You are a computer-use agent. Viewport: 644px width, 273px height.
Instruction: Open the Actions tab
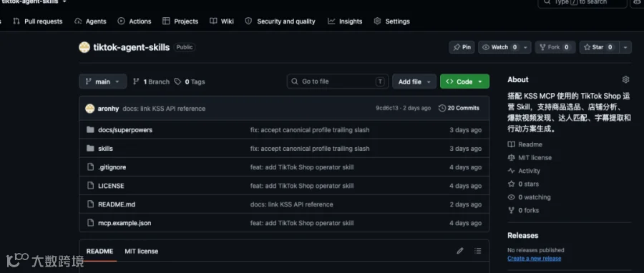tap(135, 21)
